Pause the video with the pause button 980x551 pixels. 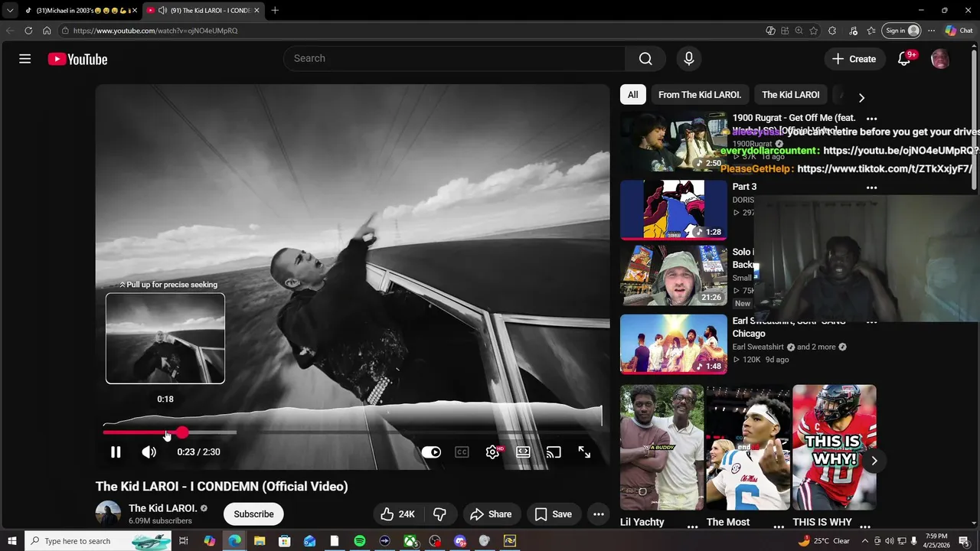coord(116,452)
